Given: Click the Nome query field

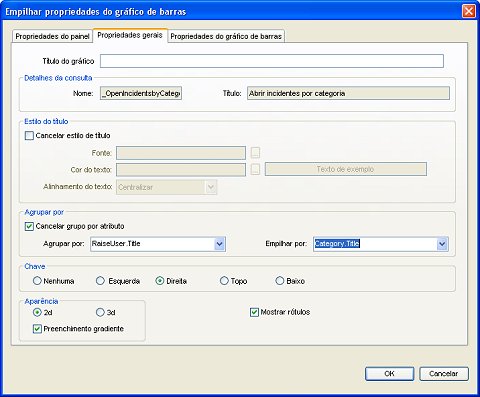Looking at the screenshot, I should (141, 93).
